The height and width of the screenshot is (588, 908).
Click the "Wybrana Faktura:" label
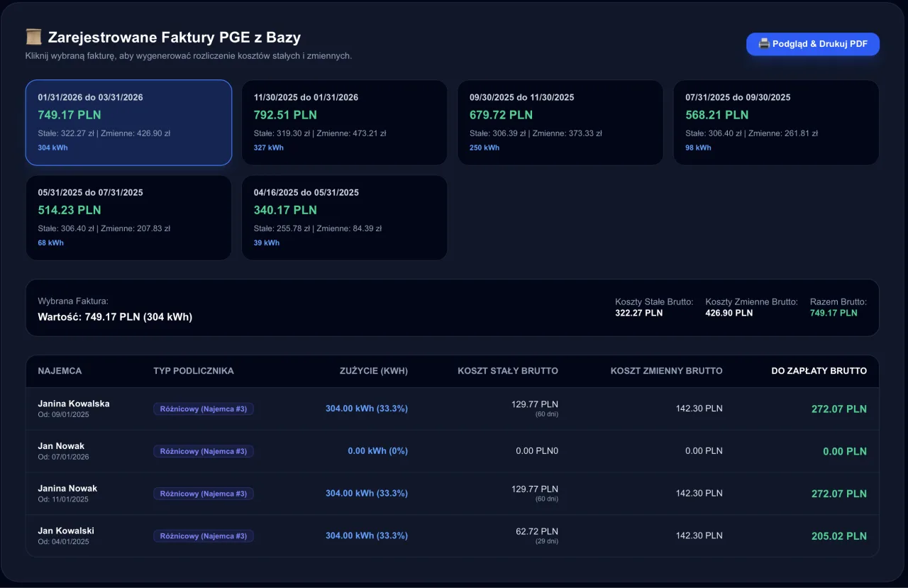73,301
